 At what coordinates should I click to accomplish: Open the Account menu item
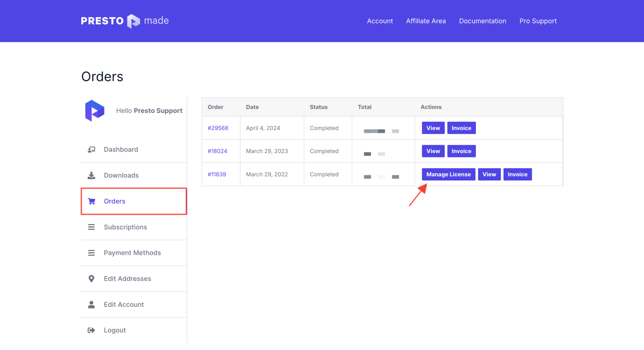(x=380, y=21)
